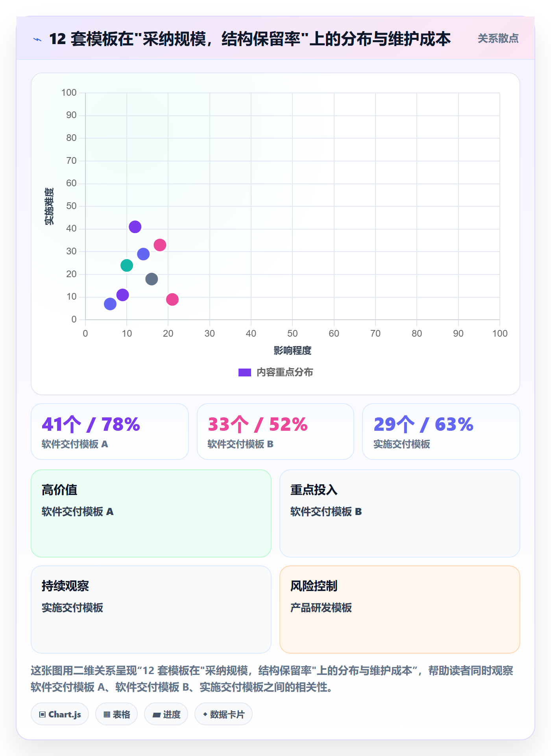Click the purple legend color swatch
The height and width of the screenshot is (756, 551).
coord(245,372)
